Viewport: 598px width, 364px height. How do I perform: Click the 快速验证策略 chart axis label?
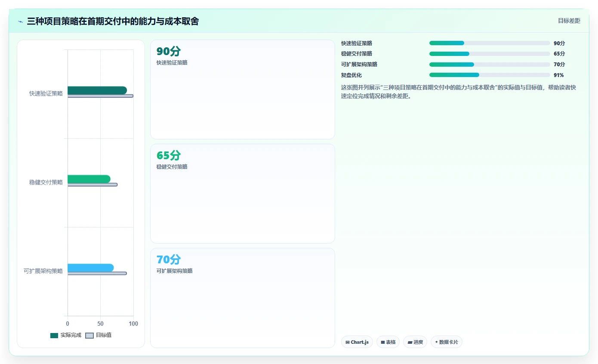point(46,93)
